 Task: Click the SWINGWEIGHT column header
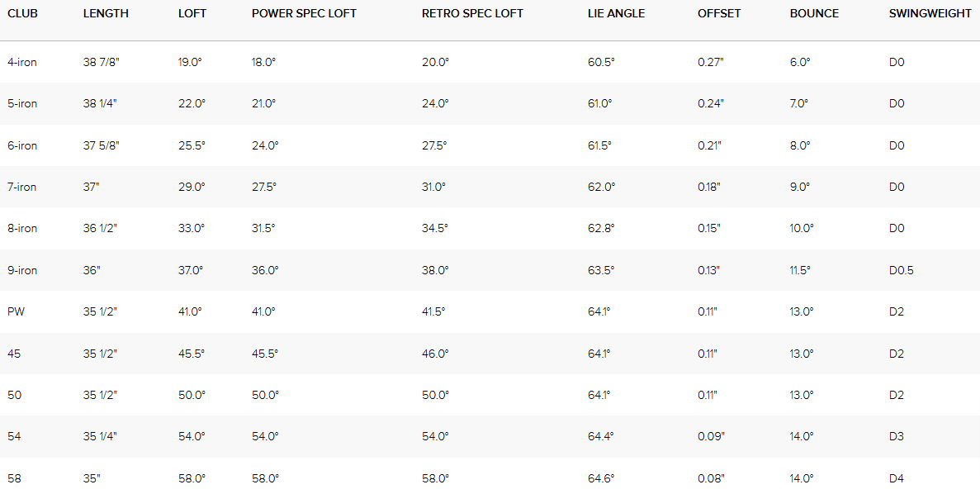[x=930, y=14]
